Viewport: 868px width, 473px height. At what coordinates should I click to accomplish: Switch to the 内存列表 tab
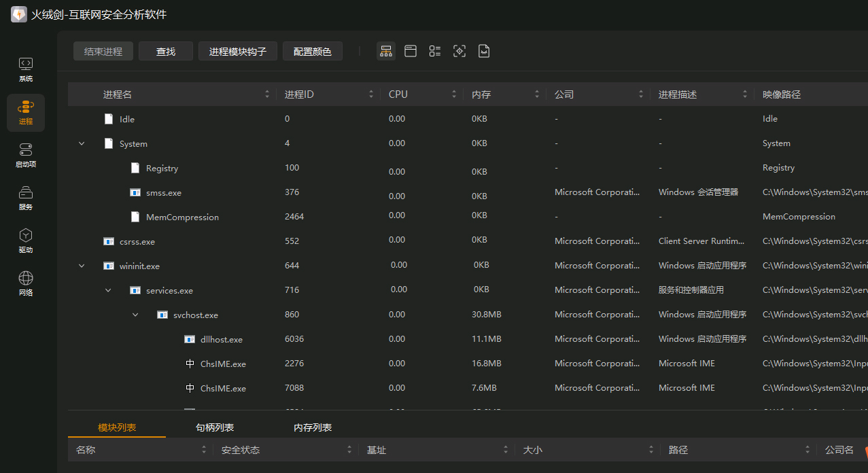[313, 427]
